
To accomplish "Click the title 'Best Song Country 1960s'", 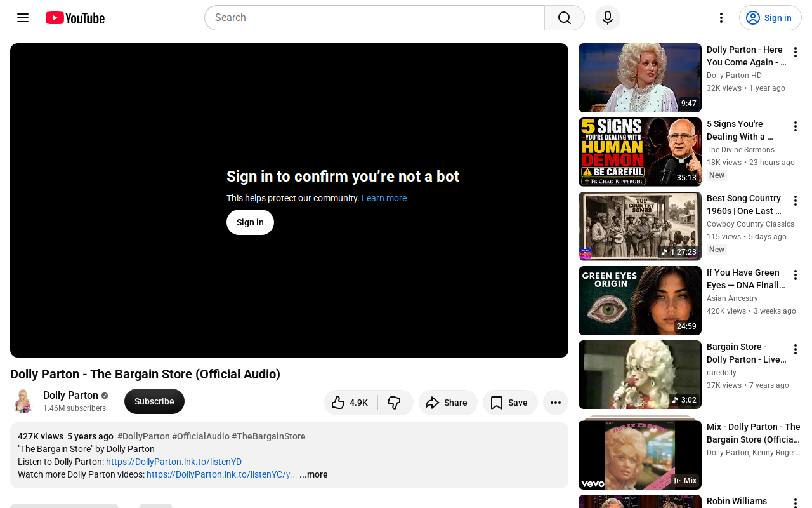I will coord(744,204).
